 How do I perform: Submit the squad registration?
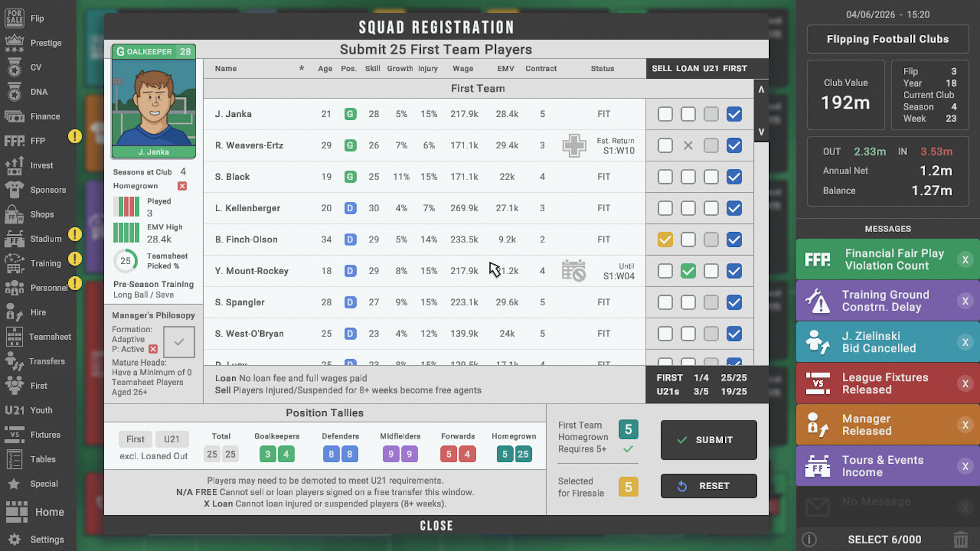pos(708,440)
